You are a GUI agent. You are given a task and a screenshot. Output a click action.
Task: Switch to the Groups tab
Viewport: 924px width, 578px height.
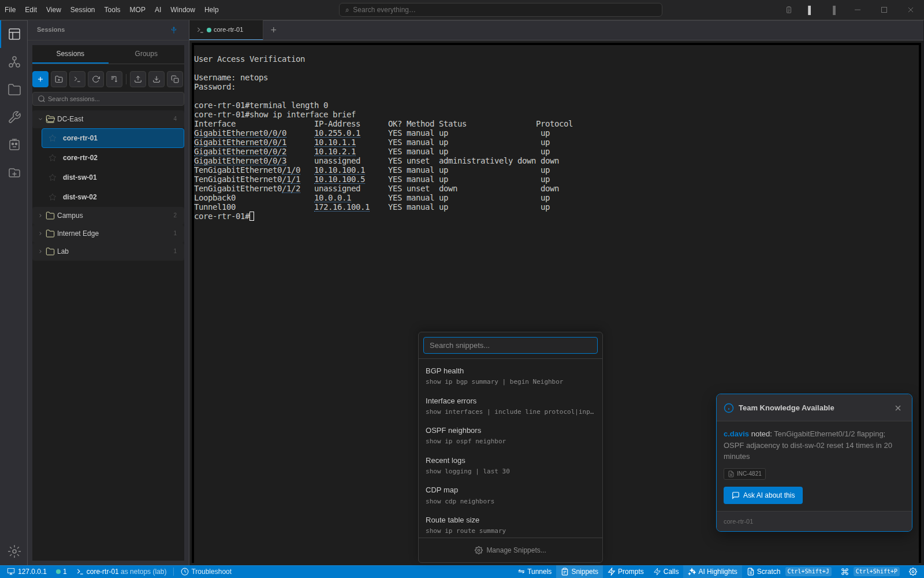pyautogui.click(x=146, y=54)
